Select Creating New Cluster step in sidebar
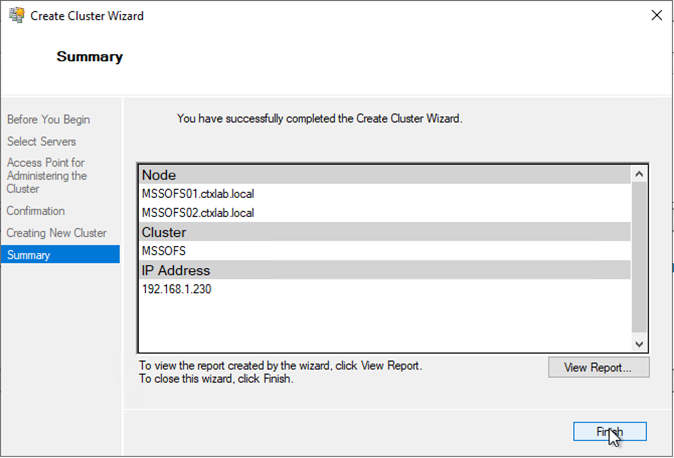 [x=56, y=233]
